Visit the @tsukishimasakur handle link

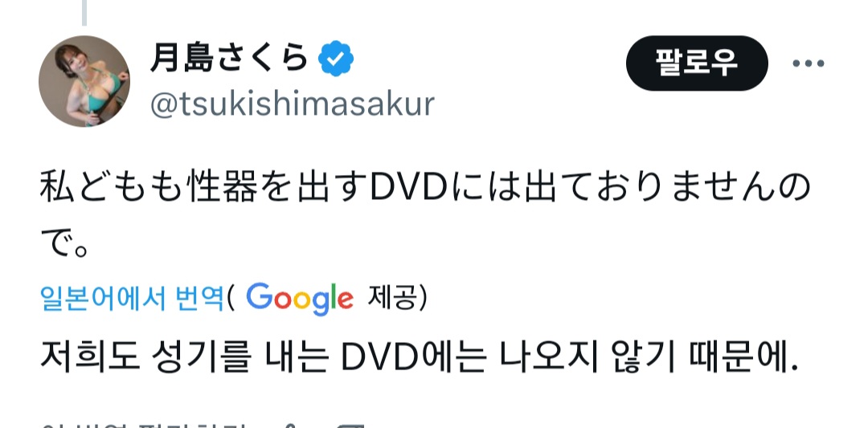click(x=293, y=104)
